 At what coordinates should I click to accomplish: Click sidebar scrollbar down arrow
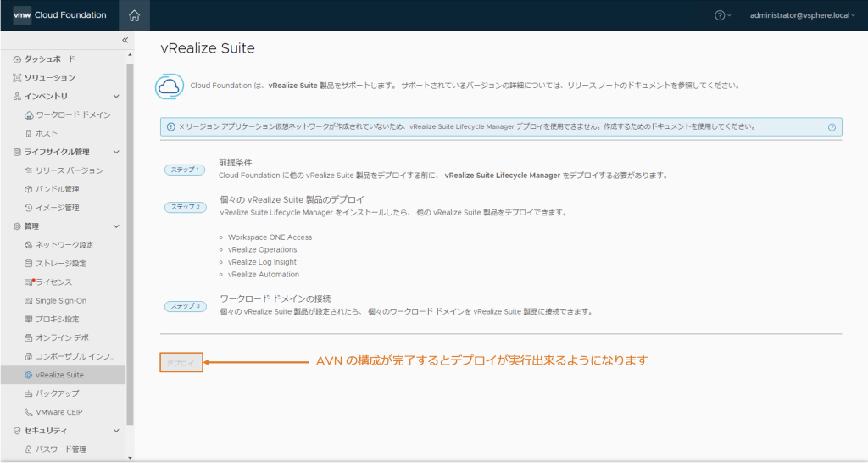(x=130, y=457)
